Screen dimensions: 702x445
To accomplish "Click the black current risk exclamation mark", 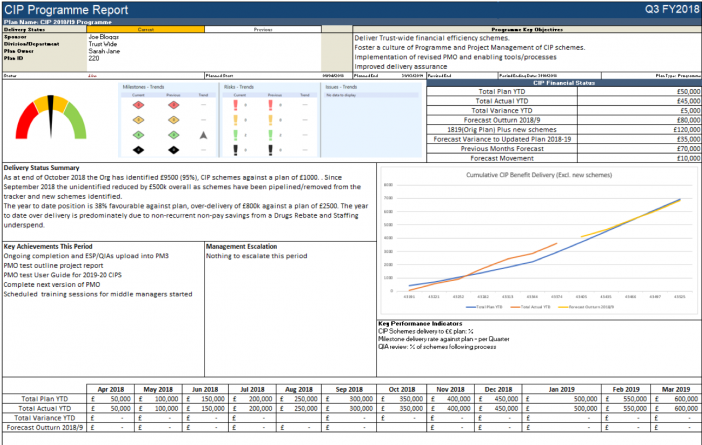I will point(235,150).
